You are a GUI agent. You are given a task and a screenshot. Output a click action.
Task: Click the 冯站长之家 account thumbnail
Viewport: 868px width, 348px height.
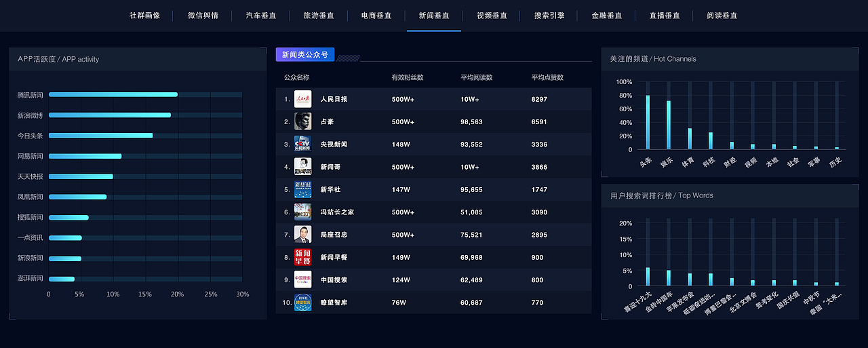point(302,212)
